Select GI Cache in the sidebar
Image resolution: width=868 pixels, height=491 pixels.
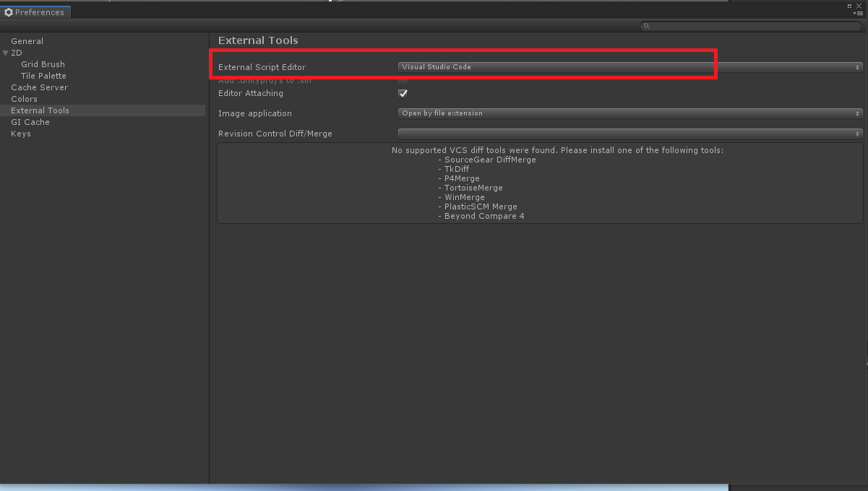tap(30, 122)
